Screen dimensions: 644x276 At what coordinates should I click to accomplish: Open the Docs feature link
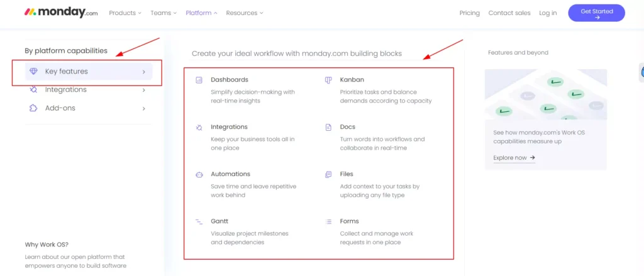pos(347,127)
